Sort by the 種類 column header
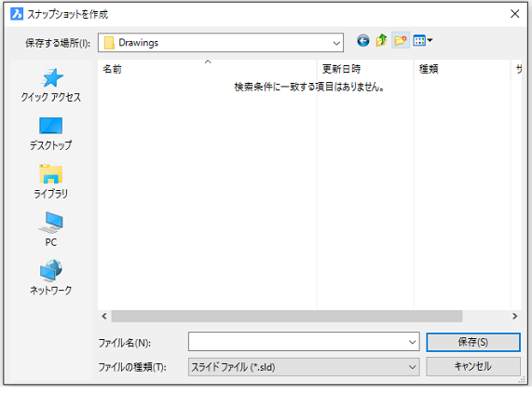 tap(462, 69)
